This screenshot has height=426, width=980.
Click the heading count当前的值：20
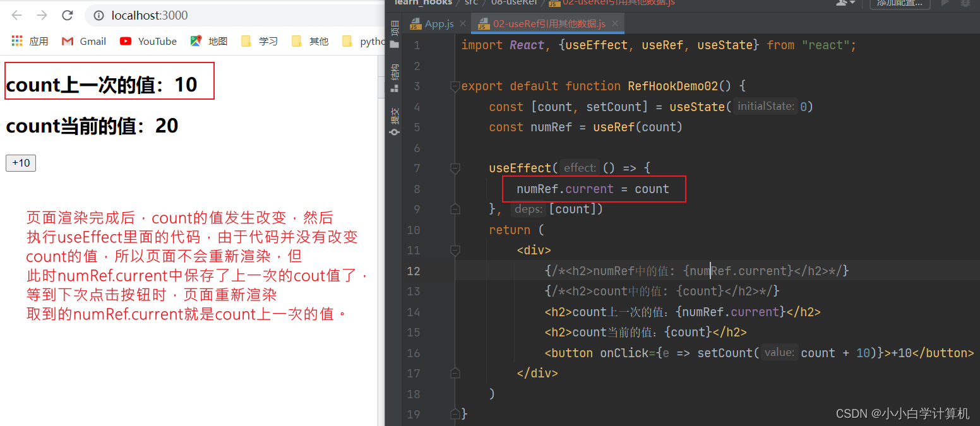coord(92,126)
